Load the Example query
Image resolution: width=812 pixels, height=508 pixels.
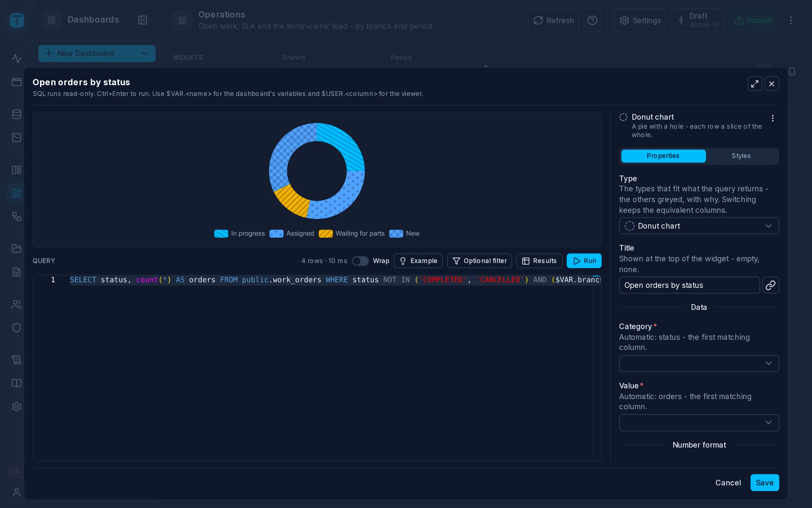[x=418, y=261]
